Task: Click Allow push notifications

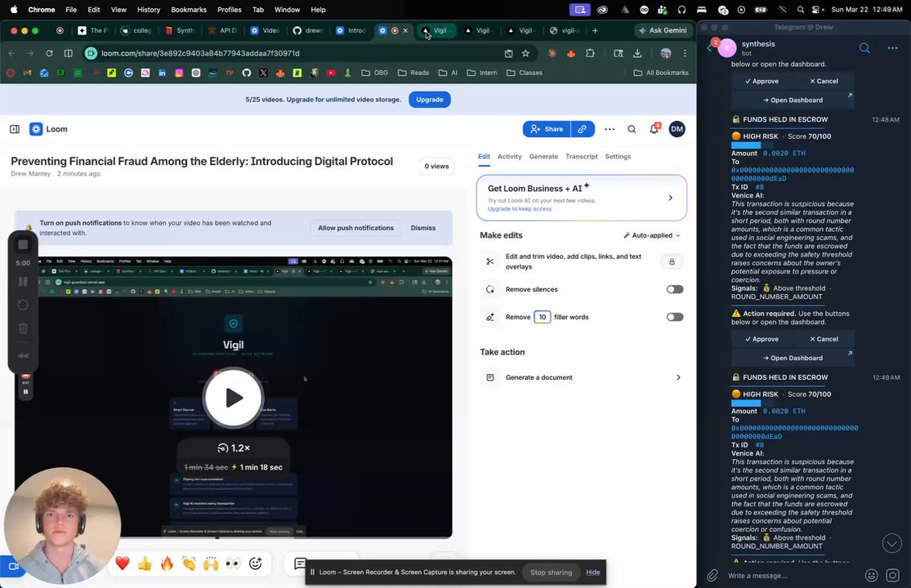Action: tap(355, 228)
